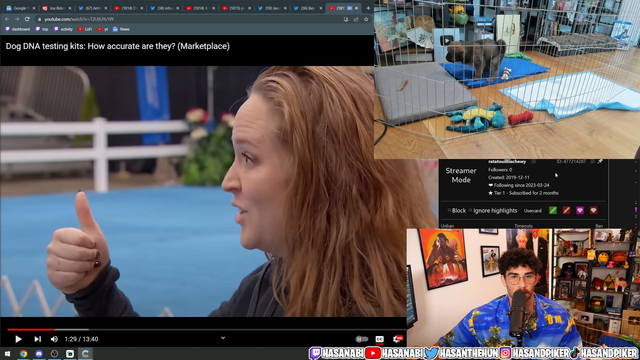Viewport: 640px width, 360px height.
Task: Open the LoFi bookmark
Action: (85, 29)
